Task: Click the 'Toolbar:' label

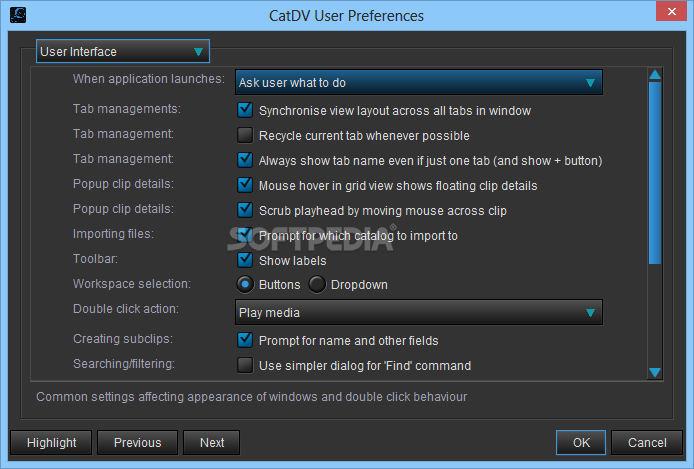Action: tap(95, 259)
